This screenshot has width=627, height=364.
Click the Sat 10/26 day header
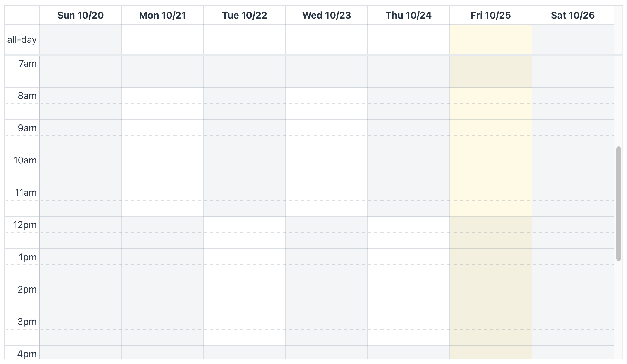tap(573, 15)
